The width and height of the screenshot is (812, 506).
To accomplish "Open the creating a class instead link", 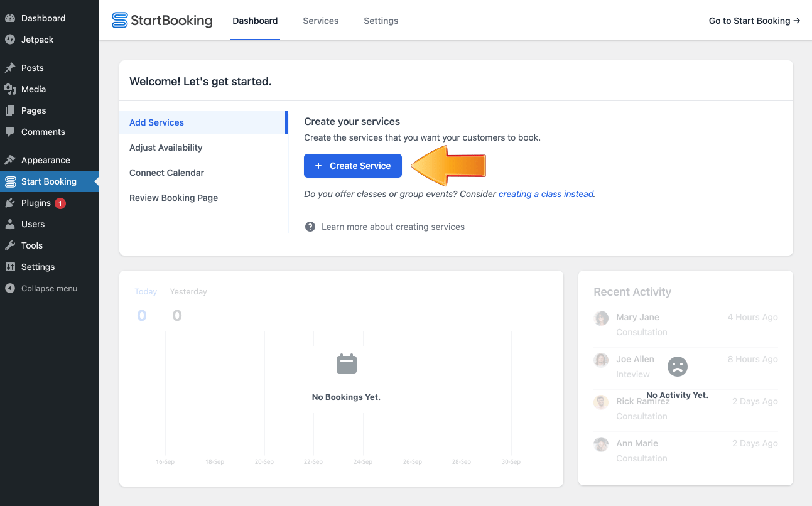I will pos(546,194).
